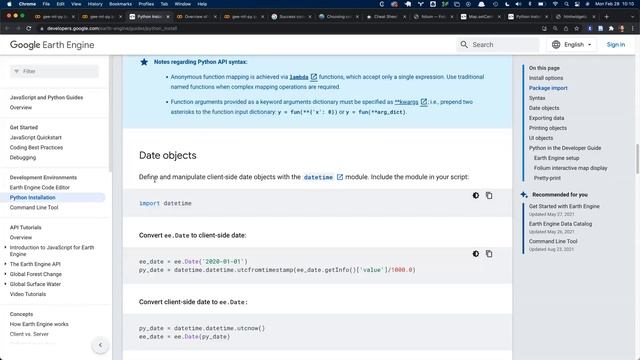Image resolution: width=640 pixels, height=360 pixels.
Task: Click the Sign in link
Action: (616, 44)
